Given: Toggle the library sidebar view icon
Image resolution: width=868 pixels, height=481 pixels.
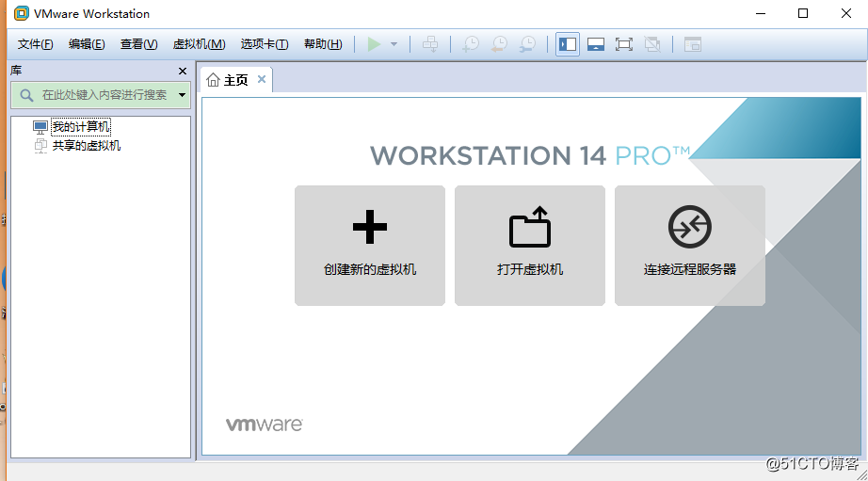Looking at the screenshot, I should tap(568, 44).
